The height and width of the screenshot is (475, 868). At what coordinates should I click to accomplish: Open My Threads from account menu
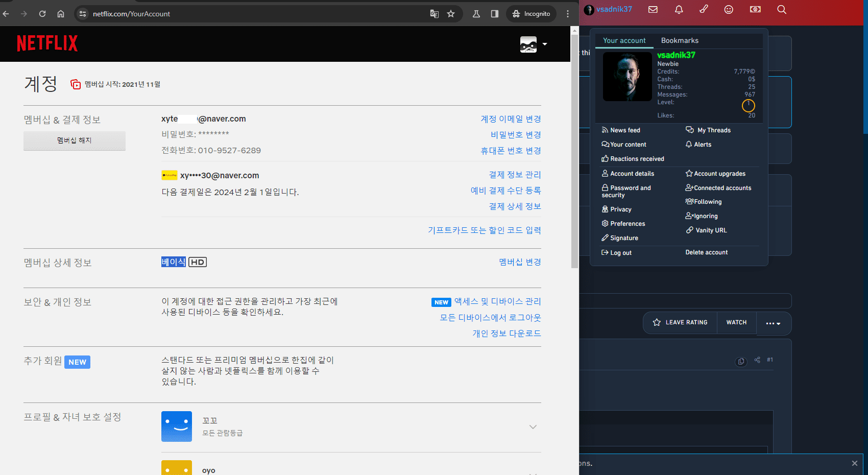(x=708, y=130)
